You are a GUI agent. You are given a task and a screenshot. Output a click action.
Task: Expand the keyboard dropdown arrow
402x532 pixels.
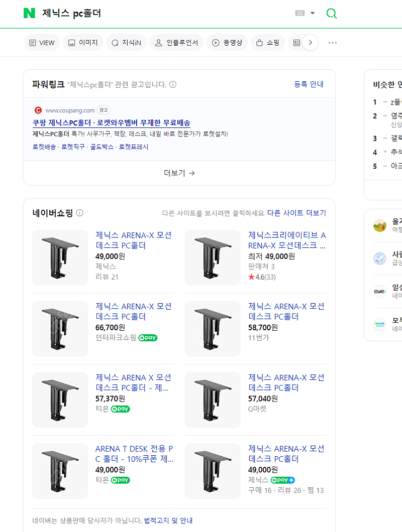coord(313,13)
